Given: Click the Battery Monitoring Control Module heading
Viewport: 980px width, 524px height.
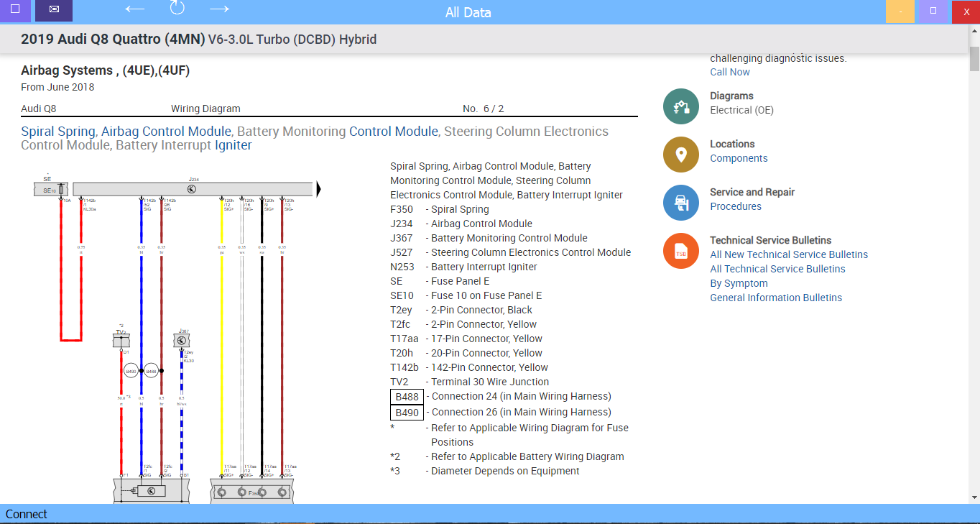Looking at the screenshot, I should coord(338,132).
